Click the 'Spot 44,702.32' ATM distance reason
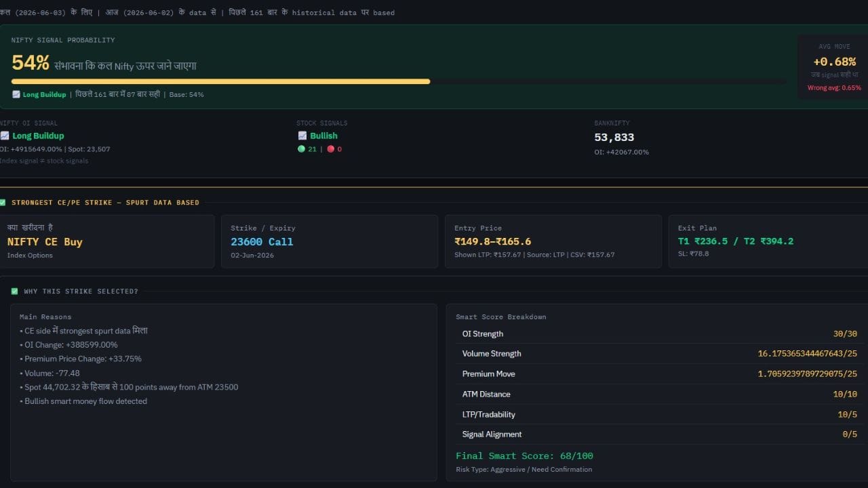868x488 pixels. (x=129, y=387)
